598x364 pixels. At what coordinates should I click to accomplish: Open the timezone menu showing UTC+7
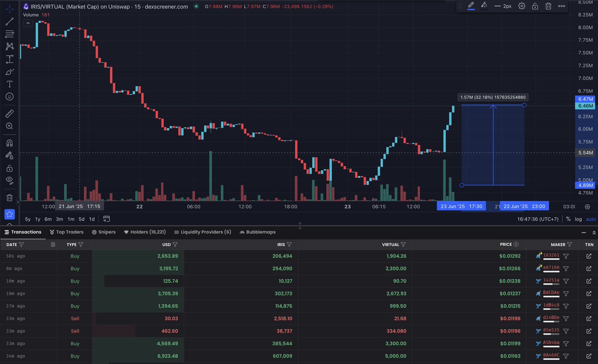click(537, 219)
